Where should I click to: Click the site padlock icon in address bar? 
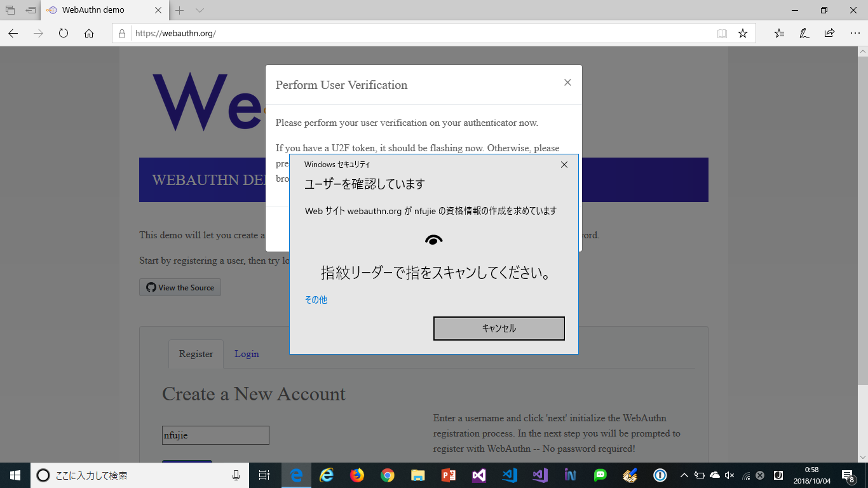point(123,33)
